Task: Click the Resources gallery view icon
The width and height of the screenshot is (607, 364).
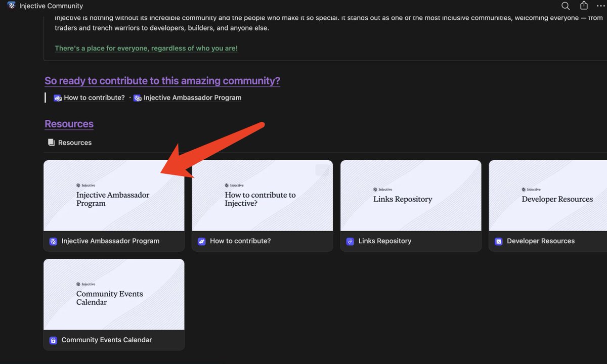Action: [51, 143]
